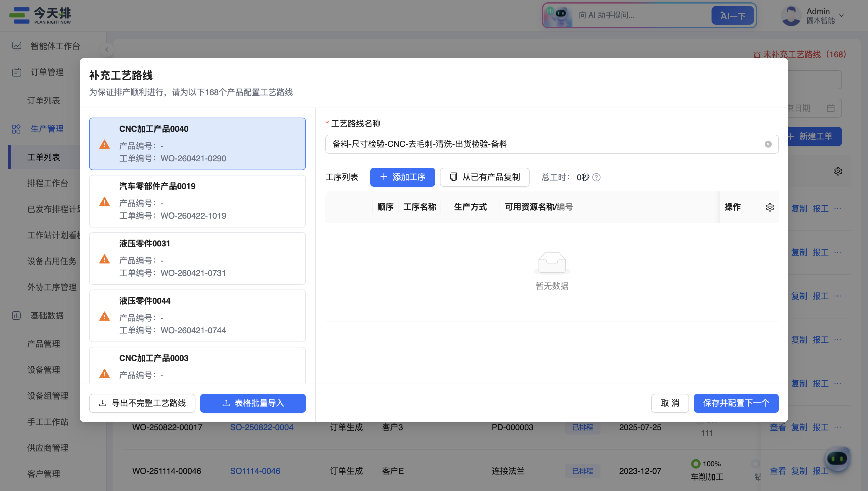This screenshot has height=491, width=868.
Task: Open 供应商管理 in the sidebar
Action: pos(48,447)
